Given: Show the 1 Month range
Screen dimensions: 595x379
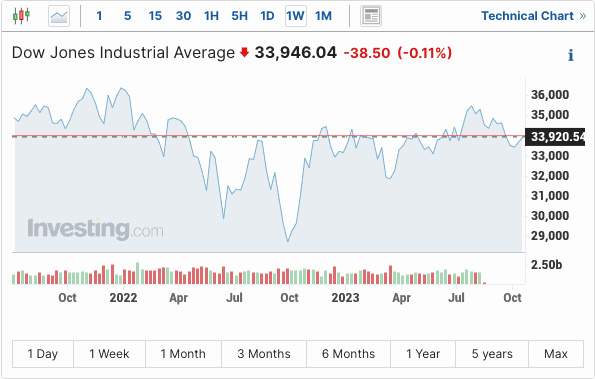Looking at the screenshot, I should (x=183, y=354).
